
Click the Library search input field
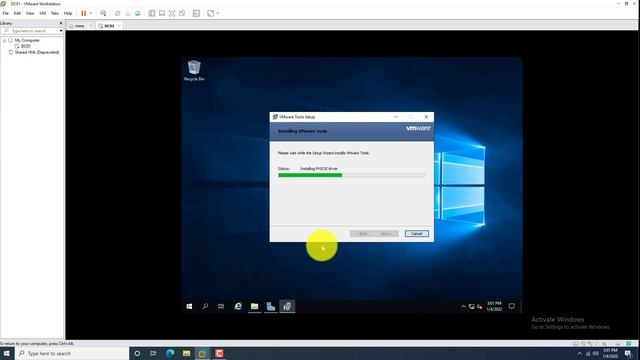(x=29, y=31)
